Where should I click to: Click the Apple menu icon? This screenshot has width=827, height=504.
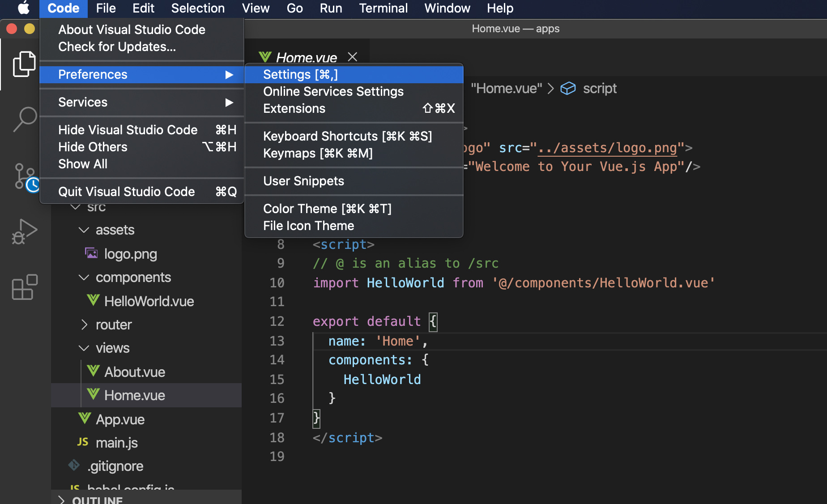click(x=23, y=8)
